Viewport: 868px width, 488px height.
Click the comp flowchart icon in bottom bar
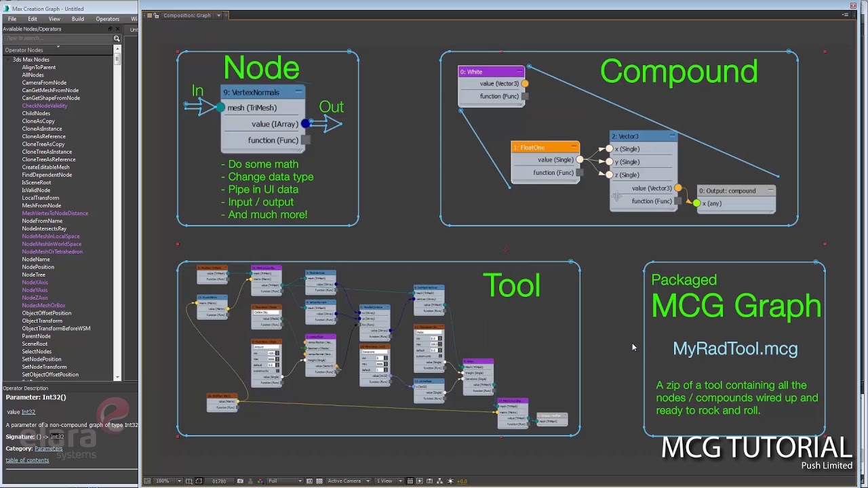click(439, 481)
